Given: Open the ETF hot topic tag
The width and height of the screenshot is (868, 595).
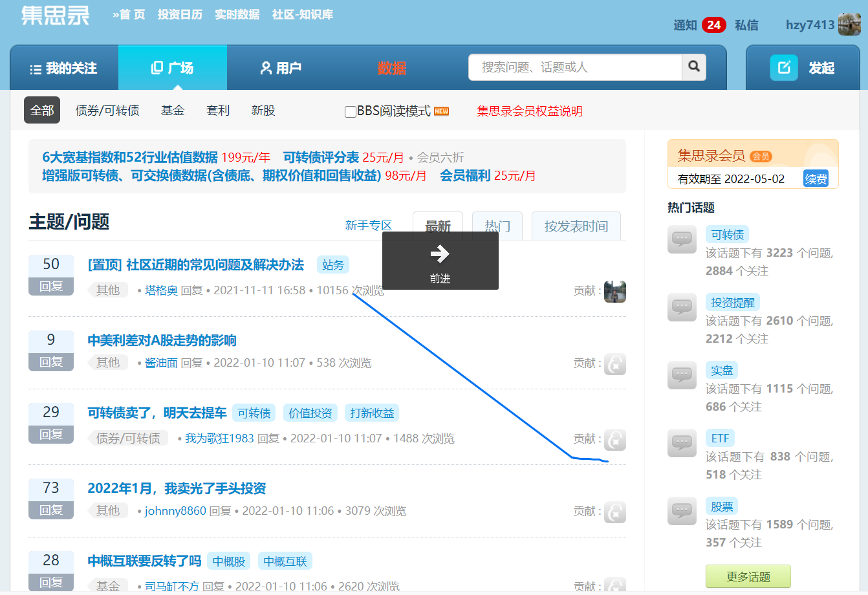Looking at the screenshot, I should [720, 438].
